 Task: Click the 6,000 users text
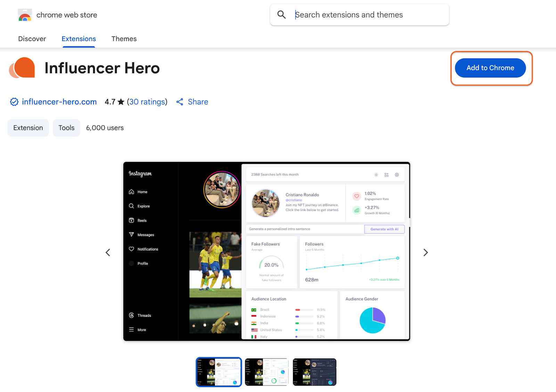pyautogui.click(x=105, y=128)
